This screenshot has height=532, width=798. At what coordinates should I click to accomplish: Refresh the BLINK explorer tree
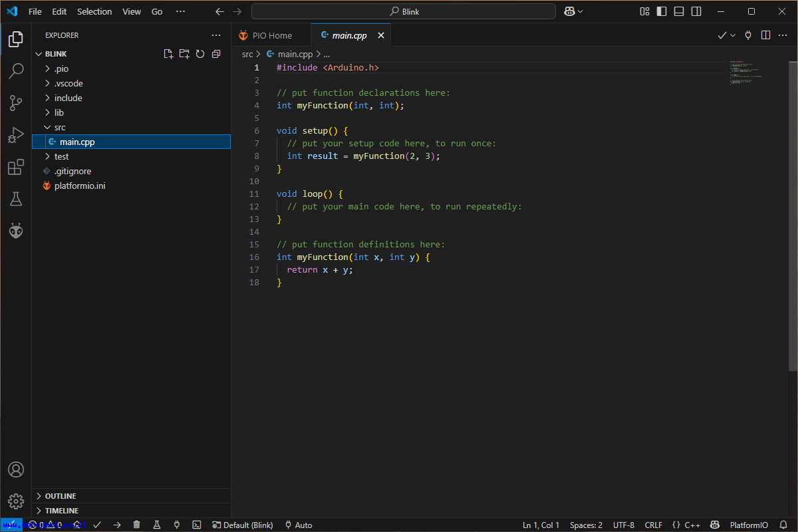(200, 54)
